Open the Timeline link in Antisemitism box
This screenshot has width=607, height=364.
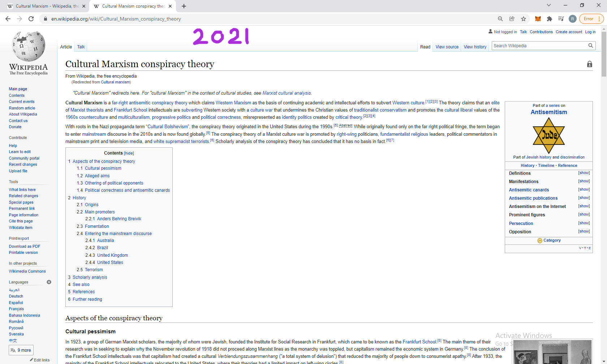point(546,165)
